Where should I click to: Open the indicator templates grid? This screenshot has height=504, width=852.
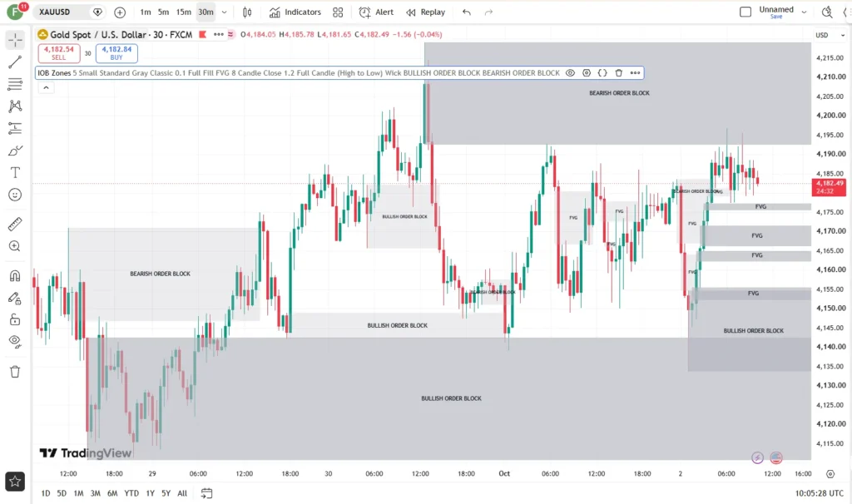pyautogui.click(x=338, y=12)
